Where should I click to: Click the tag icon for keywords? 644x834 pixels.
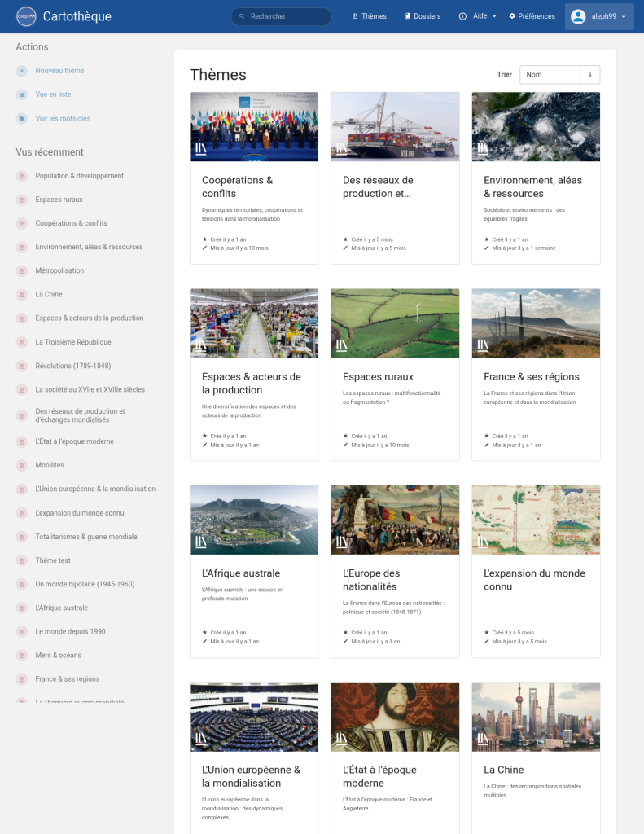[x=22, y=118]
